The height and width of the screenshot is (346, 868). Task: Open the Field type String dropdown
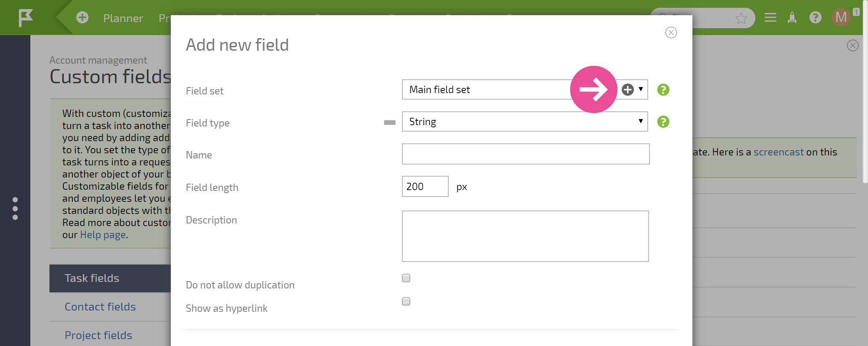pos(525,122)
